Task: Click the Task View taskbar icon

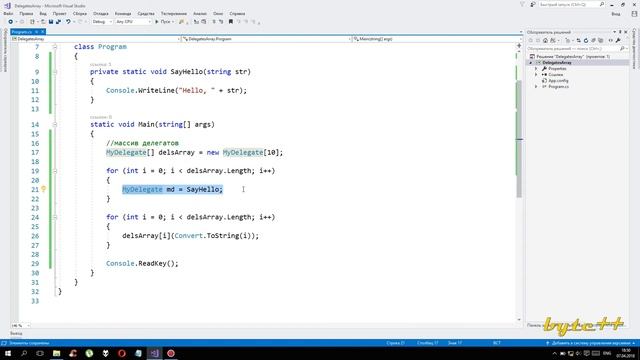Action: pos(40,353)
